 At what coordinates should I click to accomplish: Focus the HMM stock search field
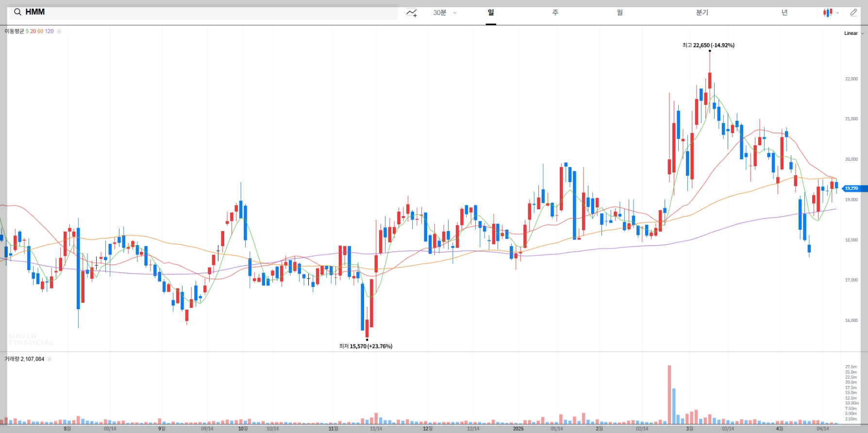[203, 12]
